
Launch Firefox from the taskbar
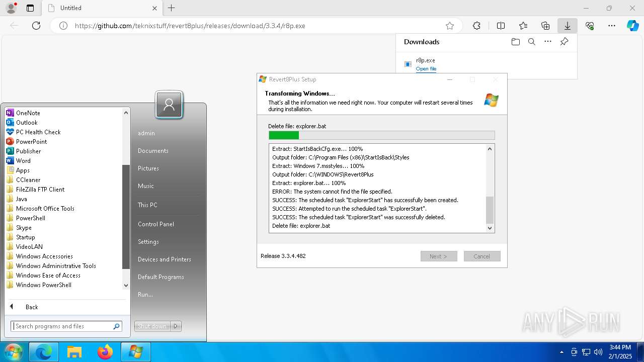tap(105, 352)
